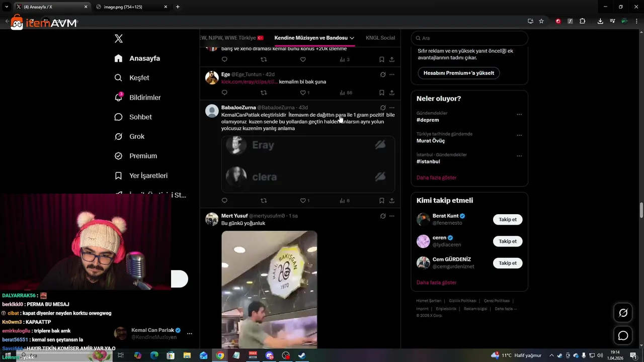
Task: Open more options on BabaJoeZurna's tweet
Action: [x=392, y=108]
